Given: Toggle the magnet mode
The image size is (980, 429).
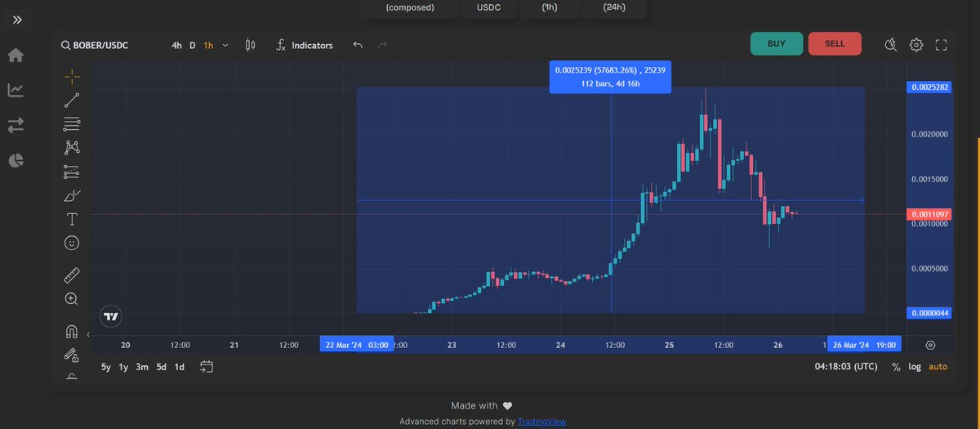Looking at the screenshot, I should (x=72, y=332).
